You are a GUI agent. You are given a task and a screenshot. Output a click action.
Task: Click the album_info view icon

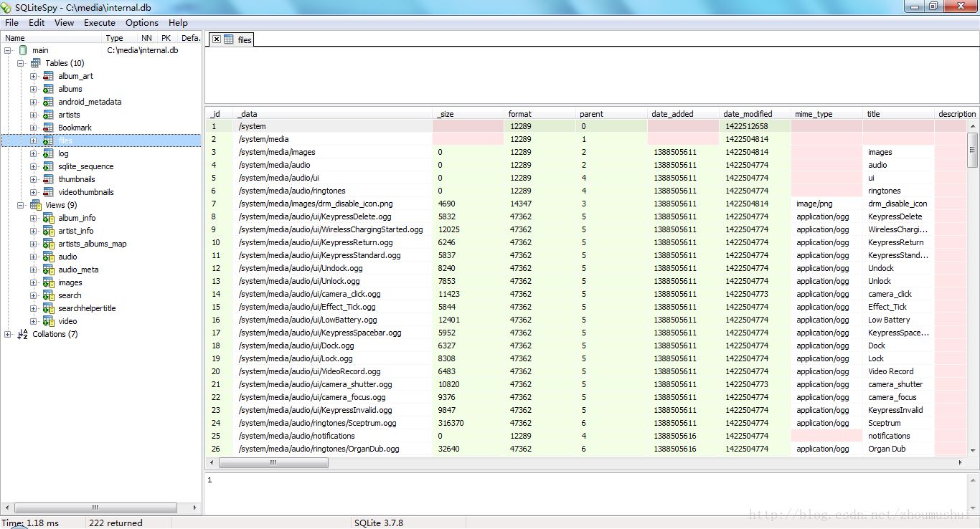coord(48,218)
